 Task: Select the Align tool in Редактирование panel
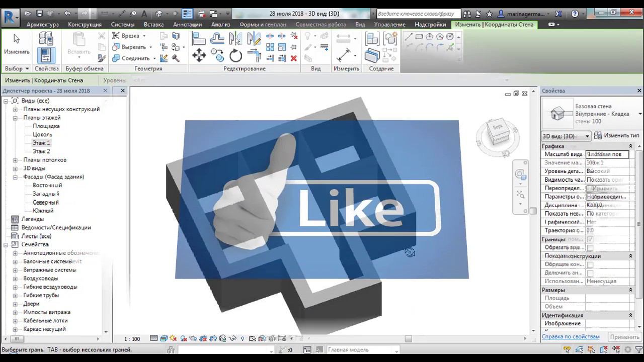point(199,38)
